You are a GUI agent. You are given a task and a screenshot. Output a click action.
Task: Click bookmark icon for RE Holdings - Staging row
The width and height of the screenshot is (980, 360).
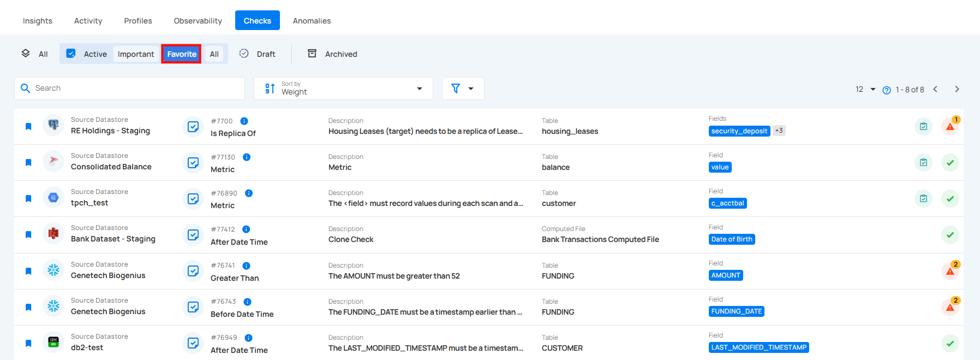point(28,127)
